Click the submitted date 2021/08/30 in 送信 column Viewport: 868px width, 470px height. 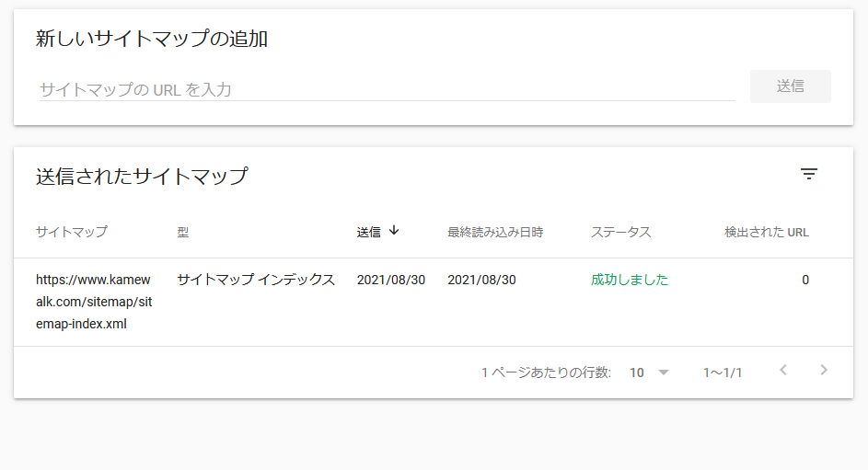pos(391,280)
